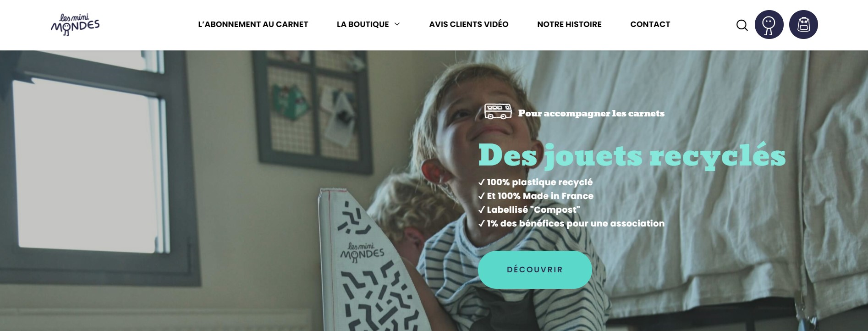868x331 pixels.
Task: Click the Labellisé "Compost" line
Action: tap(529, 210)
